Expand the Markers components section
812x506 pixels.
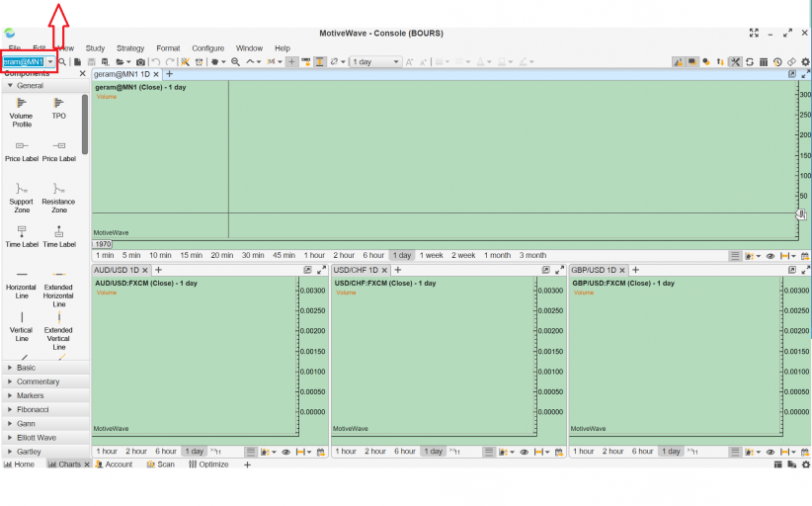tap(45, 395)
